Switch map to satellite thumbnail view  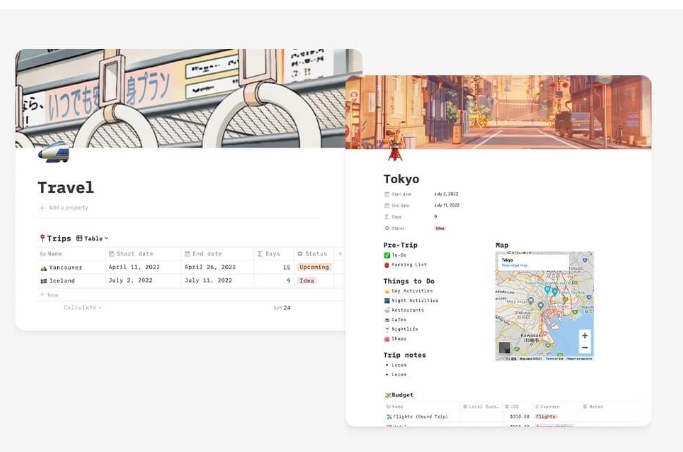click(504, 347)
